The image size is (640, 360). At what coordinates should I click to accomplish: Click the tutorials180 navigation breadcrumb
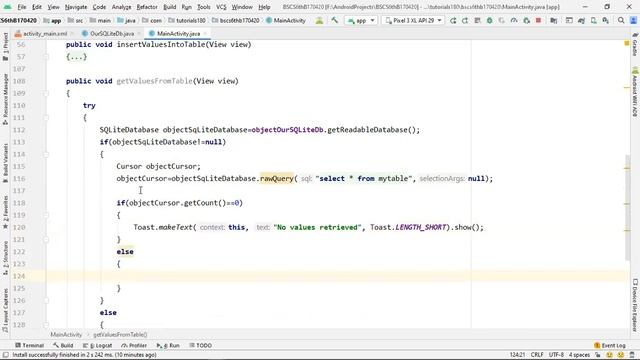(x=187, y=20)
